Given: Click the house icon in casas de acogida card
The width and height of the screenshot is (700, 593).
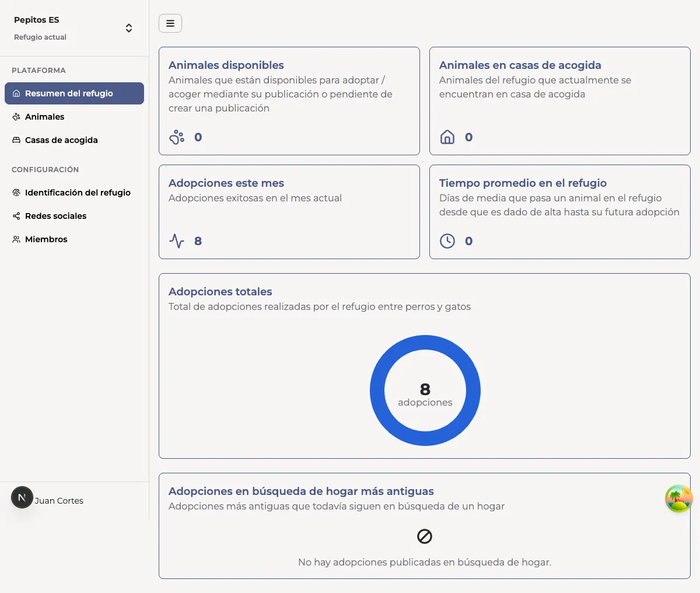Looking at the screenshot, I should pos(447,137).
